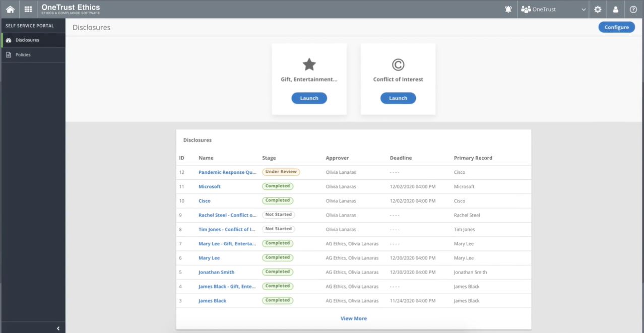The width and height of the screenshot is (644, 333).
Task: Open the help question mark icon
Action: click(633, 9)
